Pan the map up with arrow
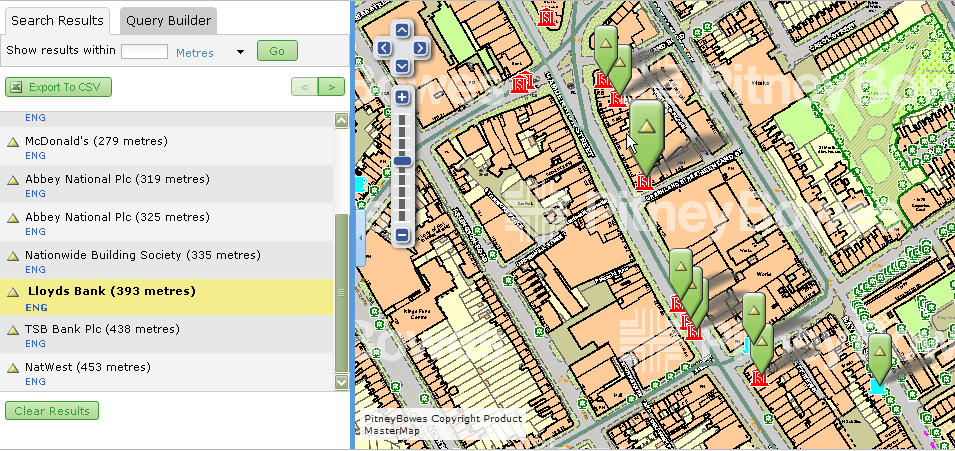This screenshot has height=451, width=955. [x=402, y=30]
